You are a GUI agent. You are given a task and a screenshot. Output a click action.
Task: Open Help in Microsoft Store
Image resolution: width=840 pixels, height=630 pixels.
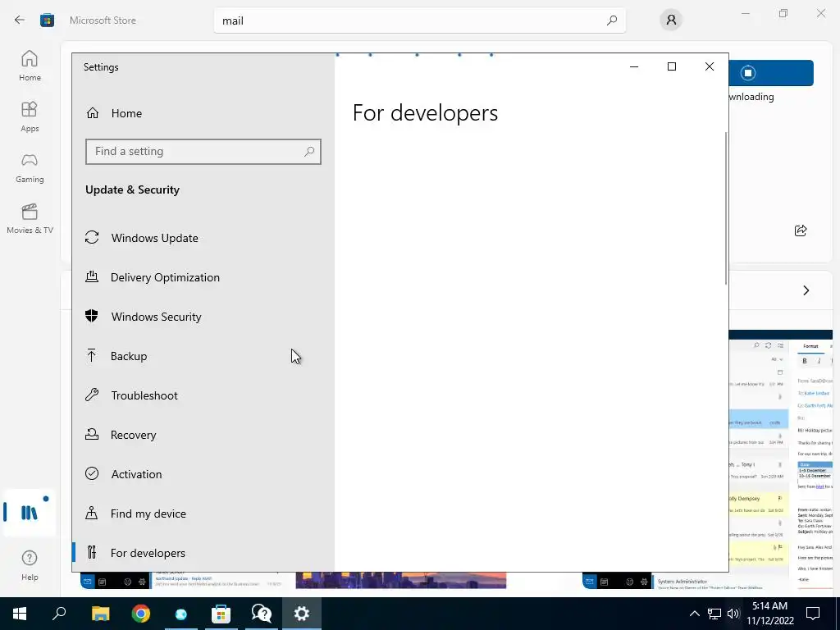30,566
